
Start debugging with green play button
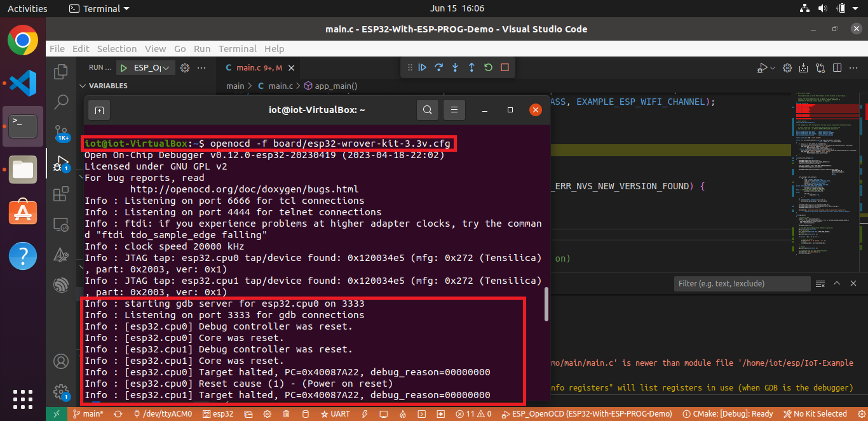point(124,67)
